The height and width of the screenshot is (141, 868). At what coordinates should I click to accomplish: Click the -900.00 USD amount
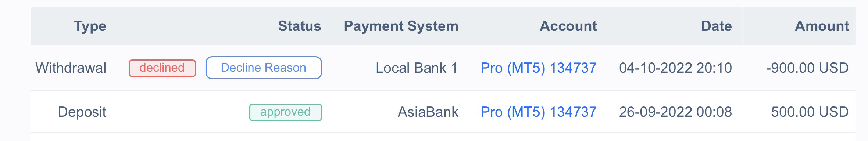807,68
